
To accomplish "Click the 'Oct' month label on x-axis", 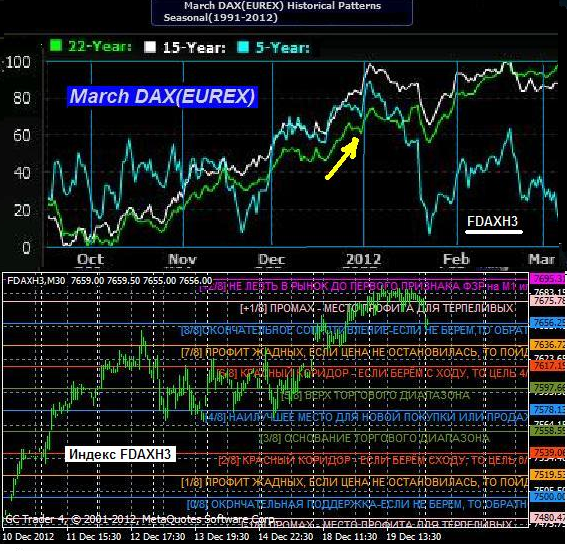I will 90,259.
